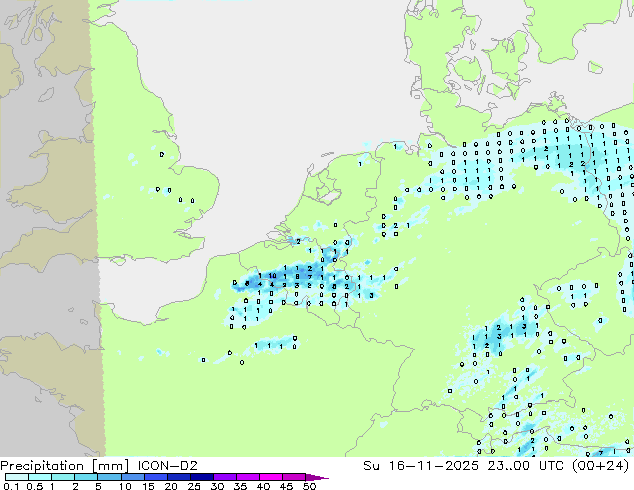Click the 30–35 mm purple legend swatch
634x490 pixels.
(x=225, y=477)
